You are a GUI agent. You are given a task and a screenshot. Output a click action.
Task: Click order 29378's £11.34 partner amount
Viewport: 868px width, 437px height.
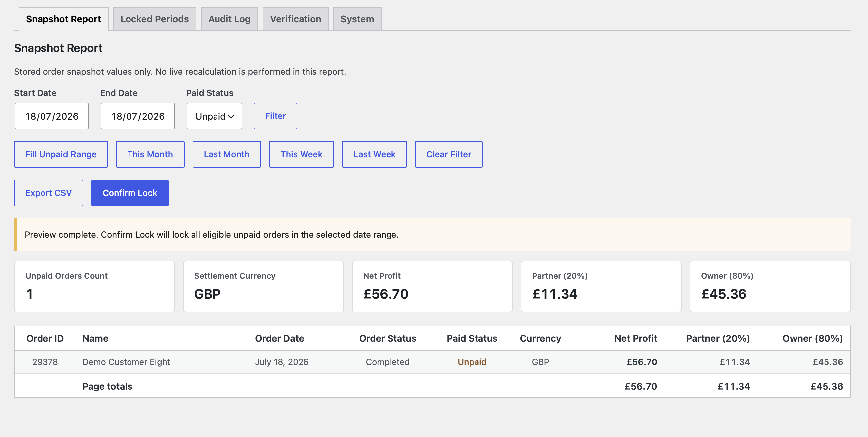735,362
